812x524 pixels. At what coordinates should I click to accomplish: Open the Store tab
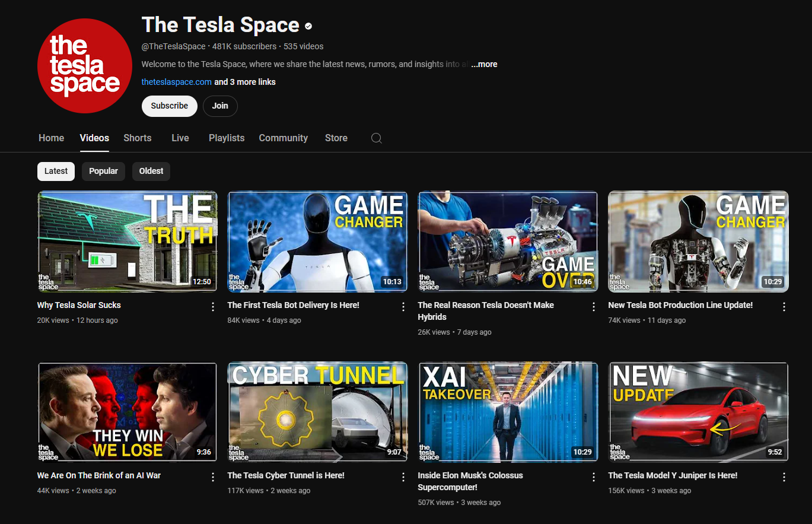pyautogui.click(x=336, y=138)
